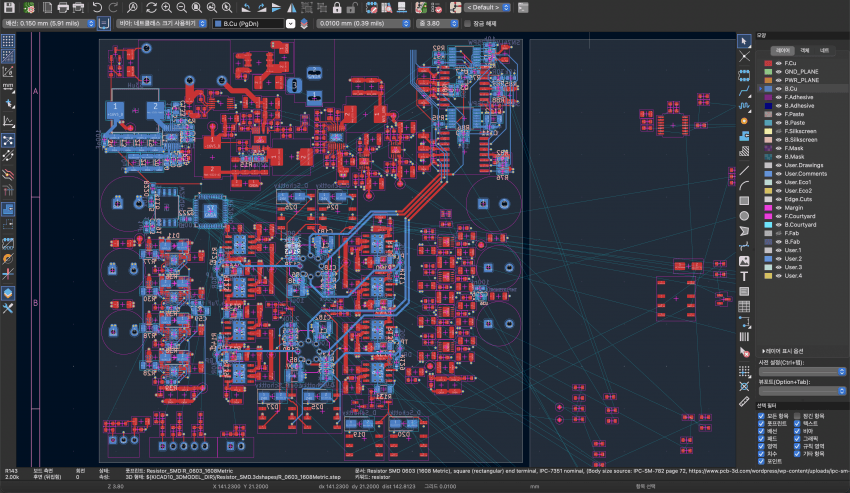Open Find (magnifier with letter A)

pos(132,8)
